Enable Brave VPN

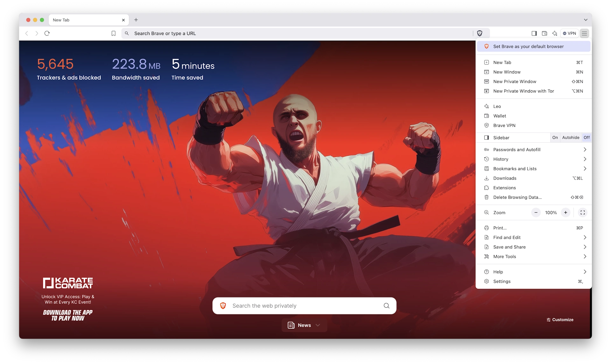click(x=504, y=125)
